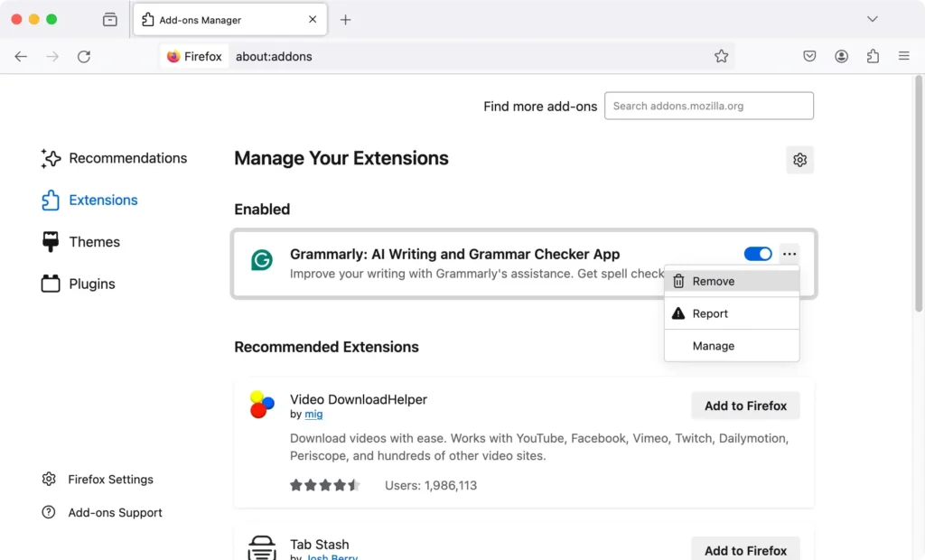This screenshot has height=560, width=925.
Task: Open author link for mig
Action: pyautogui.click(x=313, y=414)
